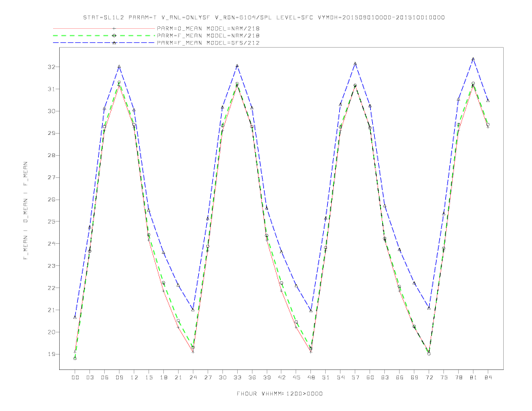
Task: Click y-axis tick label 27
Action: click(x=51, y=177)
